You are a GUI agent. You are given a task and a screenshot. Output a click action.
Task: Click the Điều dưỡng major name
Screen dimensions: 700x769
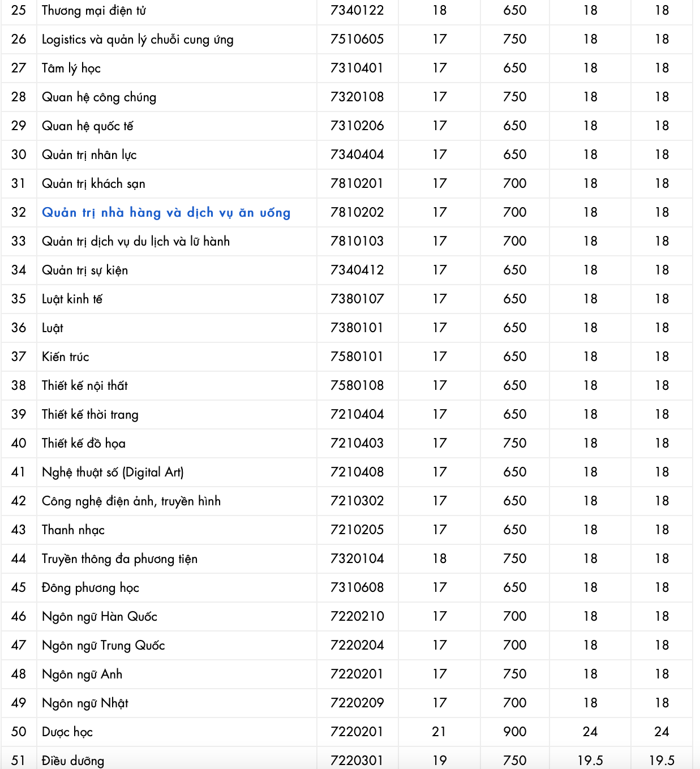click(73, 761)
